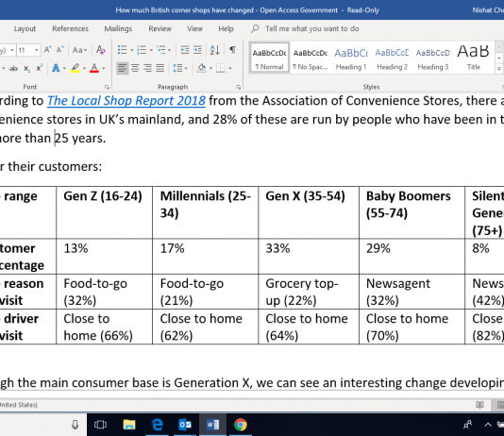Center align text

(x=135, y=68)
